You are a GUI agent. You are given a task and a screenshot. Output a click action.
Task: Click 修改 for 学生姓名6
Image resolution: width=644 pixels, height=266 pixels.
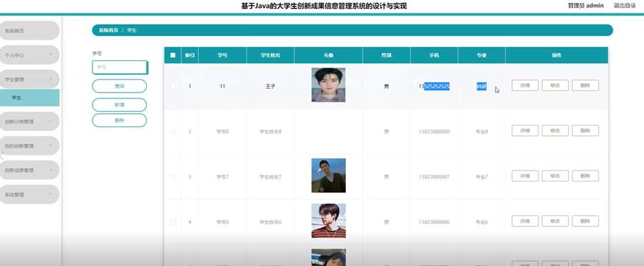(x=555, y=221)
